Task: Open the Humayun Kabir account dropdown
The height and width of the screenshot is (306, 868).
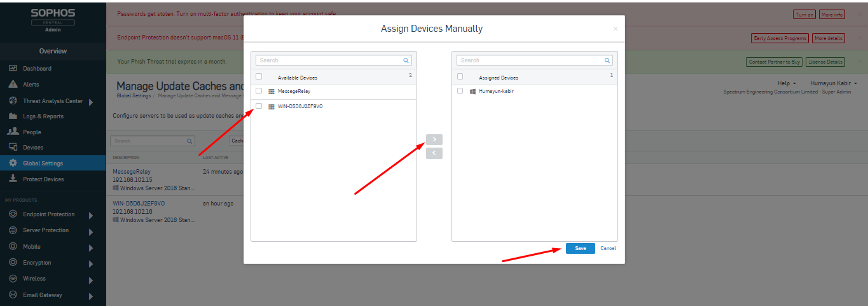Action: [x=834, y=83]
